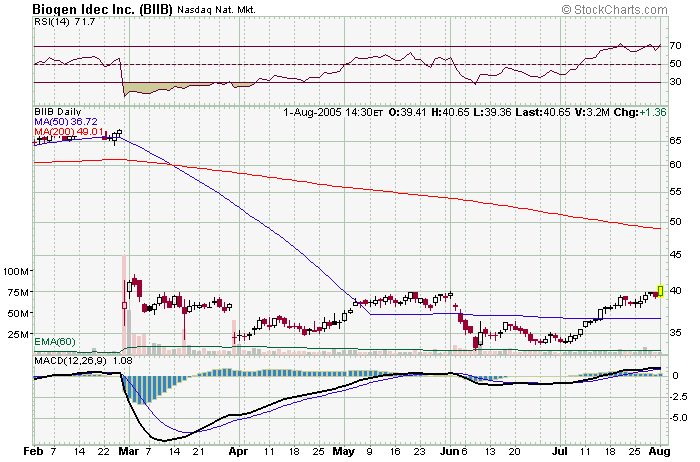Screen dimensions: 700x462
Task: Click the Nasdaq Nat. Mkt. exchange label
Action: pyautogui.click(x=216, y=9)
